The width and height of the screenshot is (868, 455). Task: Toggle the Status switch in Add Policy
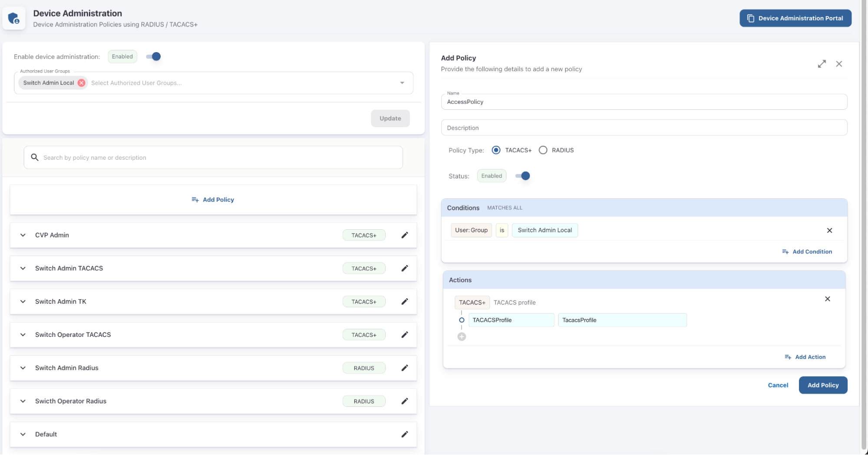[522, 176]
